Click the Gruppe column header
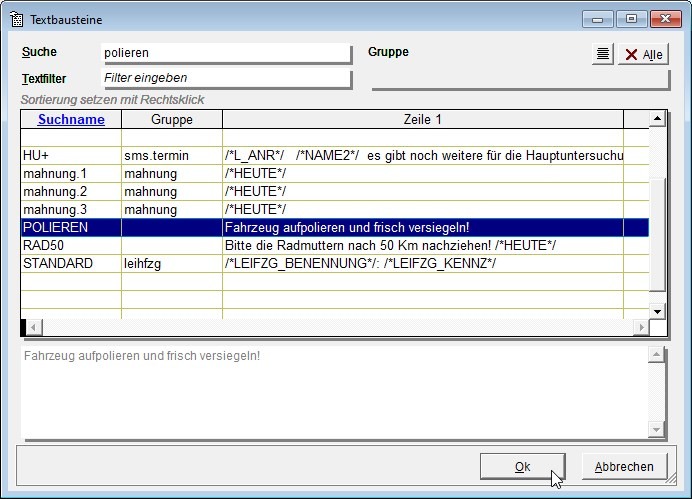This screenshot has width=692, height=499. 172,119
